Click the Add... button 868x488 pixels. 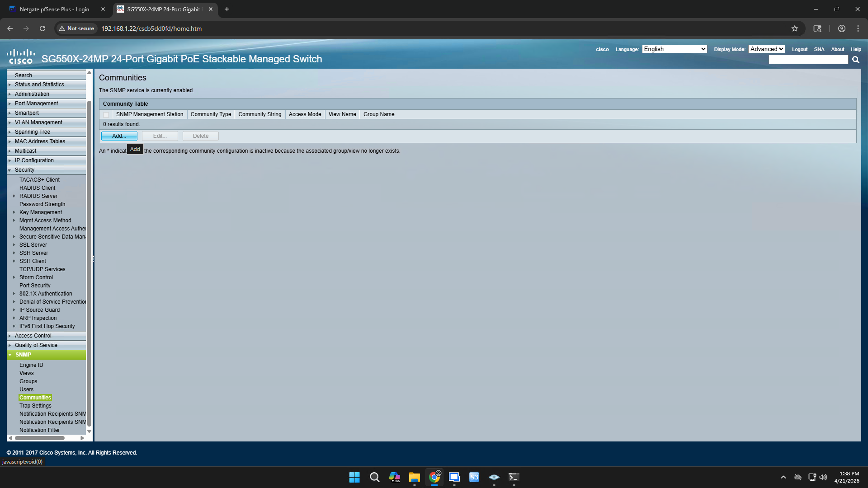tap(119, 136)
